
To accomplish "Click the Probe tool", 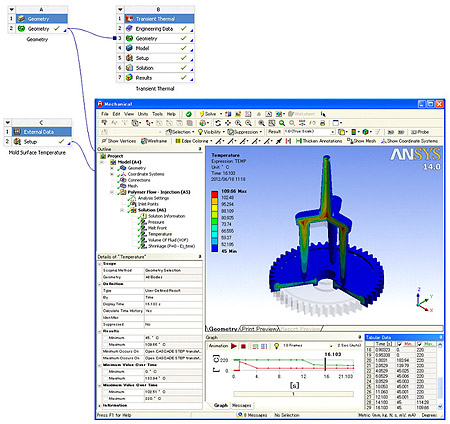I will [x=420, y=132].
